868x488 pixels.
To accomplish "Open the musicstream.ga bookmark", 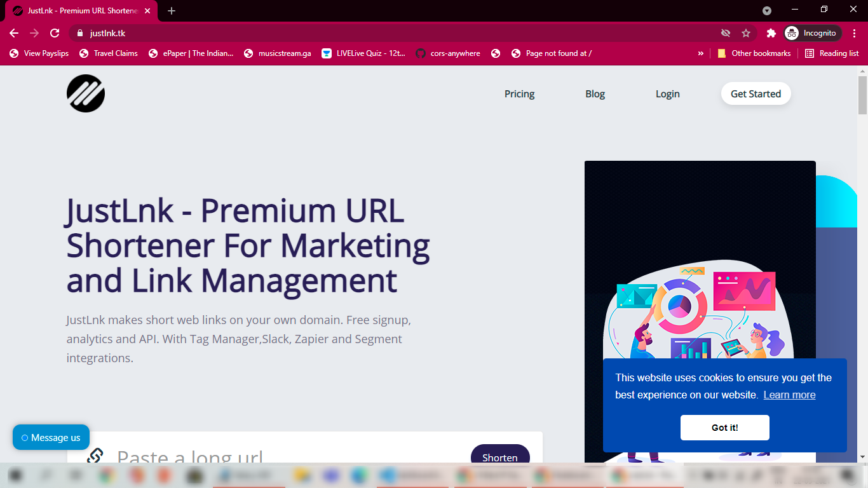I will click(277, 53).
